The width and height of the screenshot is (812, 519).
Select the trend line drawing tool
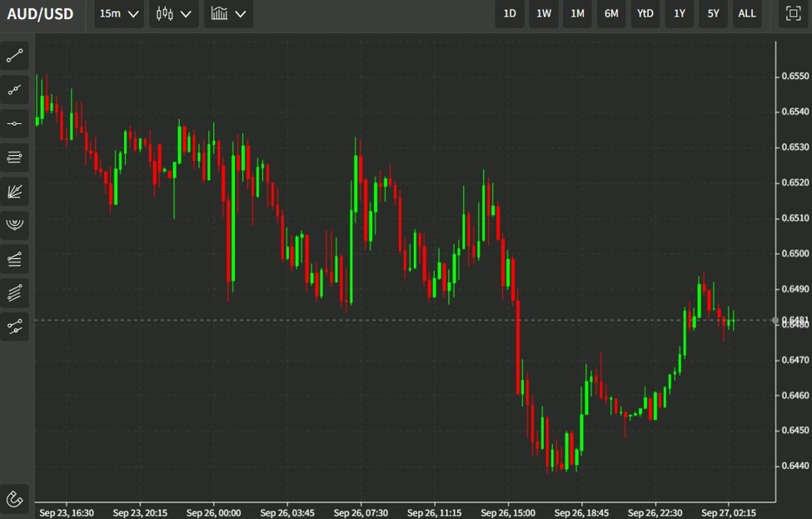pyautogui.click(x=15, y=56)
